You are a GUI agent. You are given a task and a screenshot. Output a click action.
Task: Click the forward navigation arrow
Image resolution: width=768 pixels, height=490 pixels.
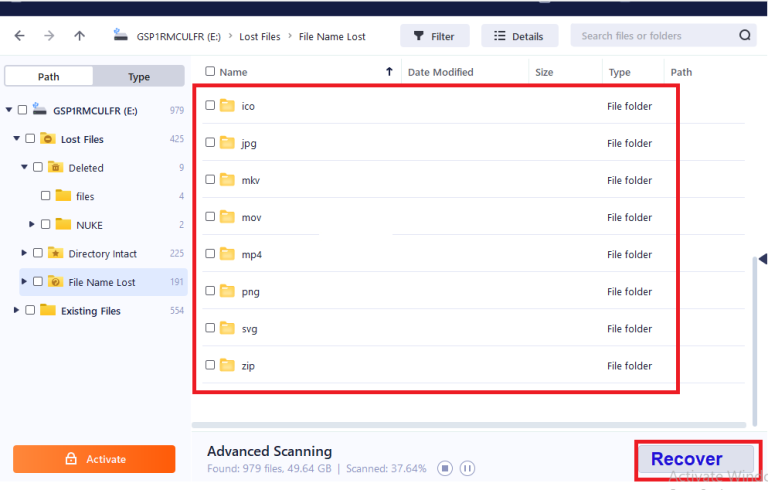49,36
